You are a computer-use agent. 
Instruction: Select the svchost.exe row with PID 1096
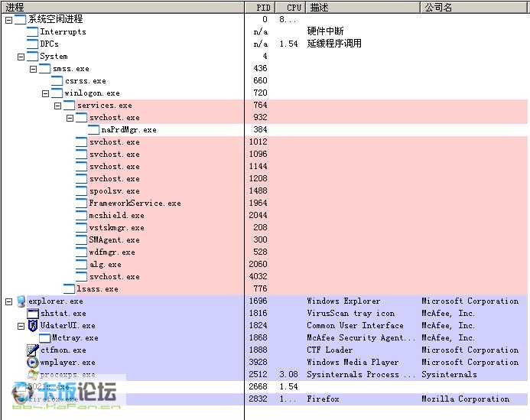click(265, 154)
